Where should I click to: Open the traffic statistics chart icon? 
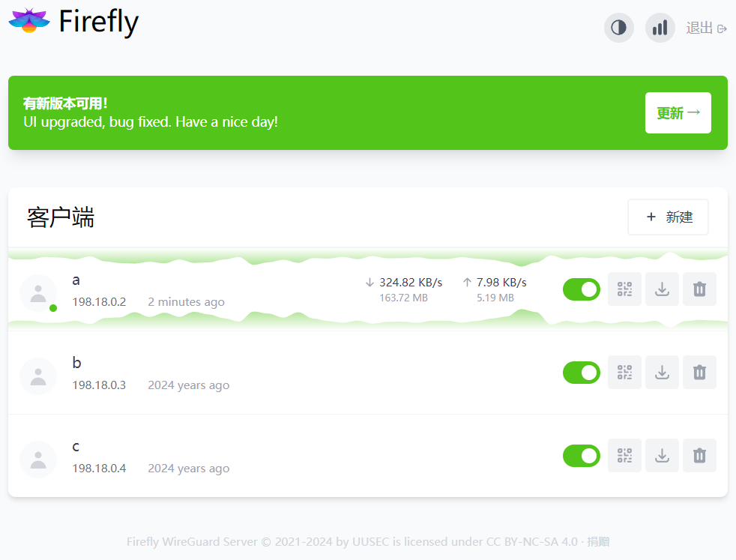tap(660, 28)
